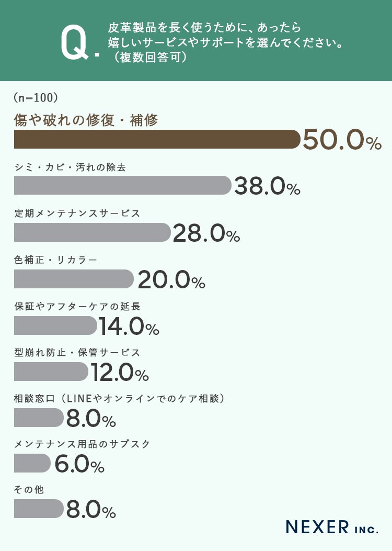Click the gray 12.0% bar
Viewport: 392px width, 551px height.
(x=51, y=372)
